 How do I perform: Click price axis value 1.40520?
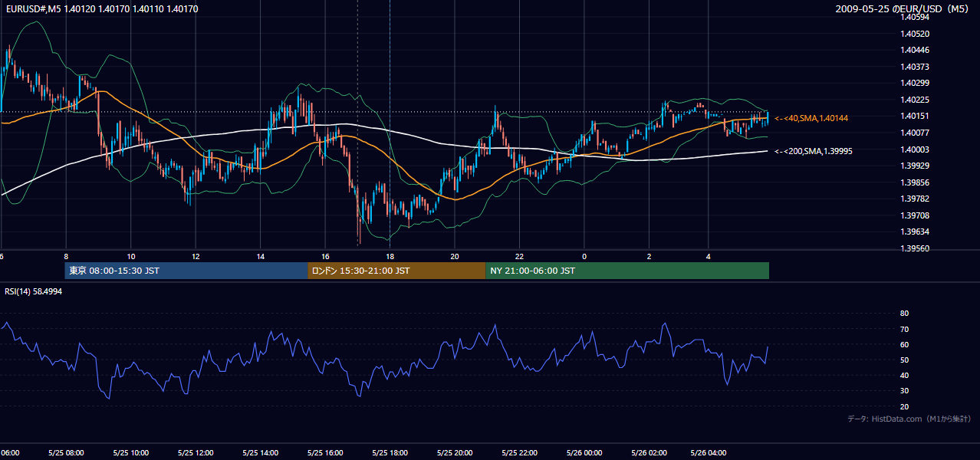(x=915, y=34)
